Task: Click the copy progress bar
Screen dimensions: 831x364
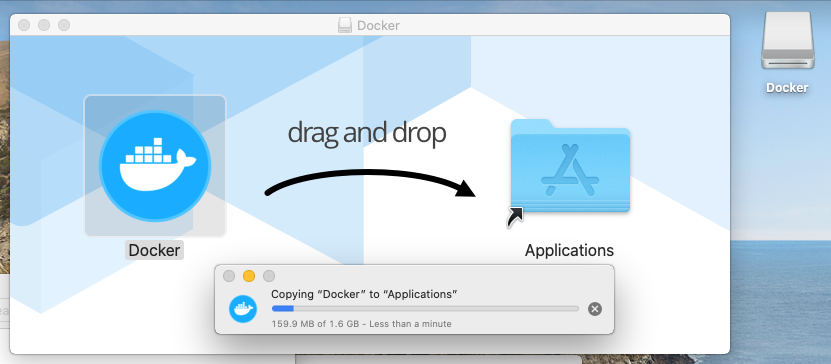Action: pos(425,308)
